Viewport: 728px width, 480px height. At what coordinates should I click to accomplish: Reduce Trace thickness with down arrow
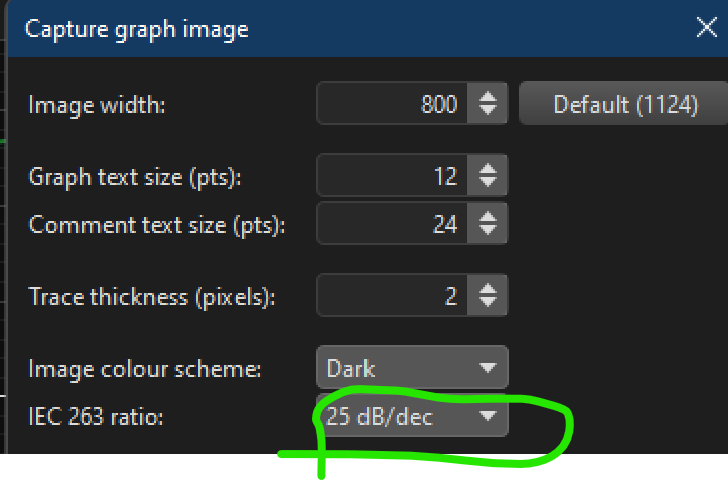pos(487,303)
